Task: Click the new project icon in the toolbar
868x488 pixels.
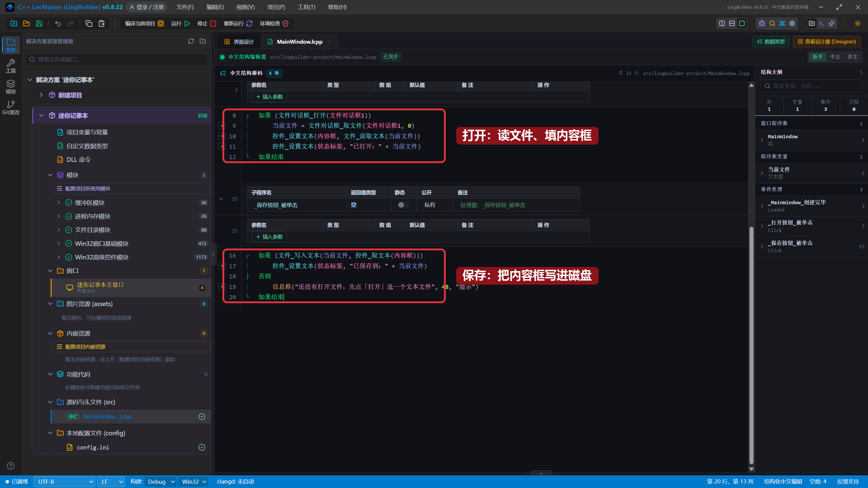Action: [14, 23]
